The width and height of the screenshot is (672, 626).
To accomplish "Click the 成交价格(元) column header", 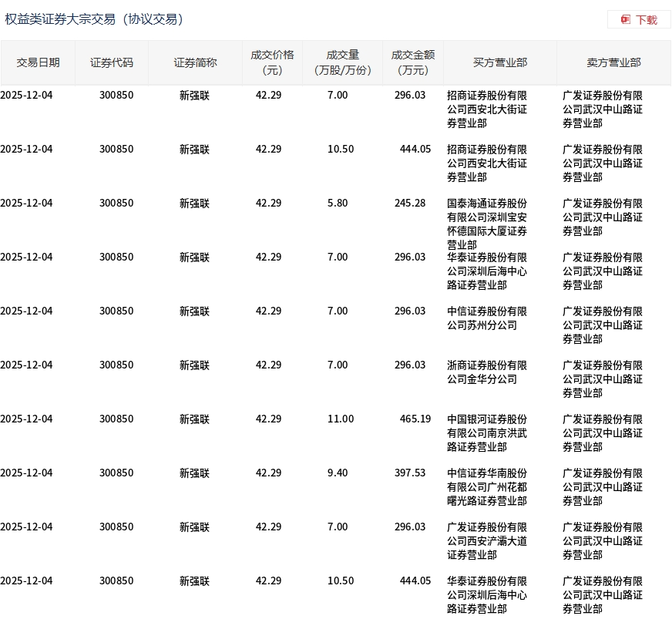I will point(272,62).
